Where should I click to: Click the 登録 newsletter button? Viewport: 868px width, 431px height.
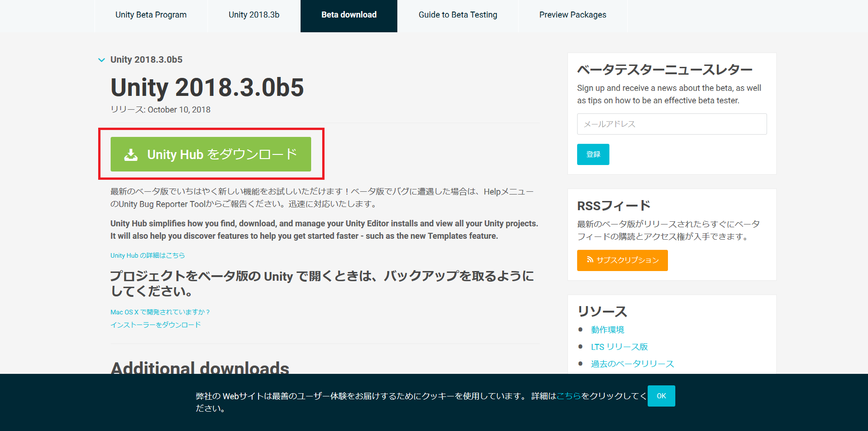coord(593,154)
